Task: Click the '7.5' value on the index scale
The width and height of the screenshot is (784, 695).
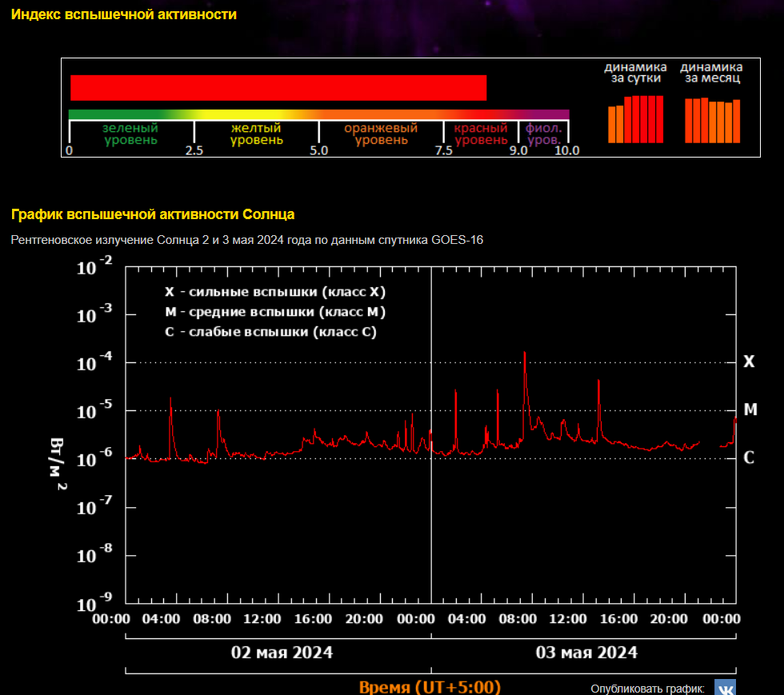Action: coord(443,150)
